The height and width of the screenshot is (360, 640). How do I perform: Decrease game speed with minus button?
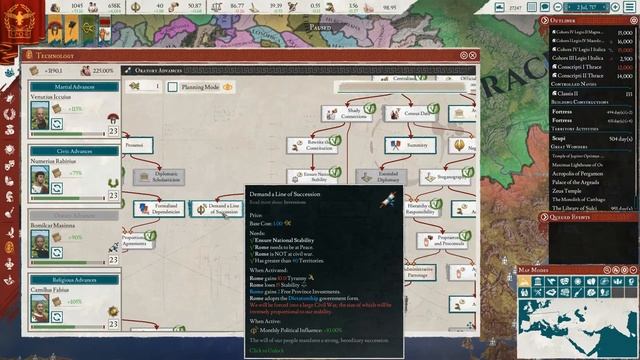click(x=558, y=7)
